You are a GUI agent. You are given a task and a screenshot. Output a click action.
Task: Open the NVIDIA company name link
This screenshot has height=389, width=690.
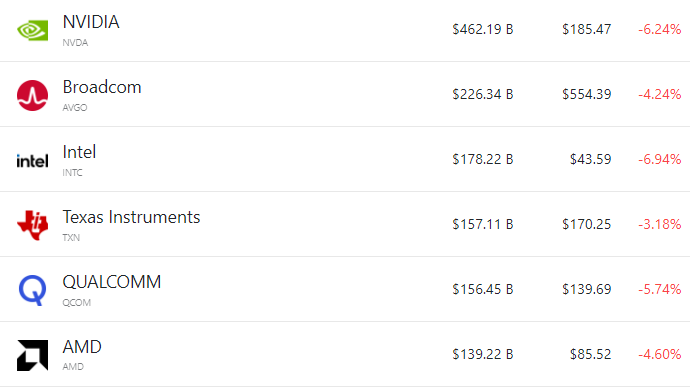(x=91, y=22)
